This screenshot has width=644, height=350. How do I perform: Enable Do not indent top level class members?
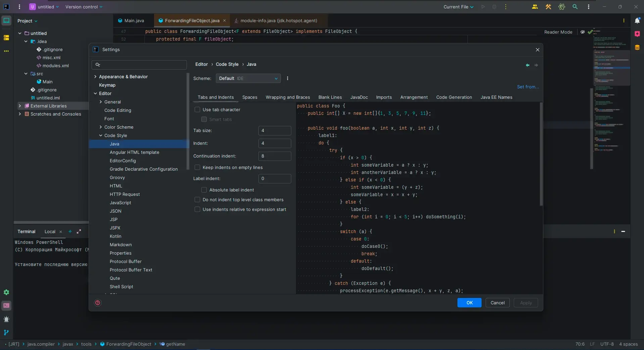[x=197, y=200]
